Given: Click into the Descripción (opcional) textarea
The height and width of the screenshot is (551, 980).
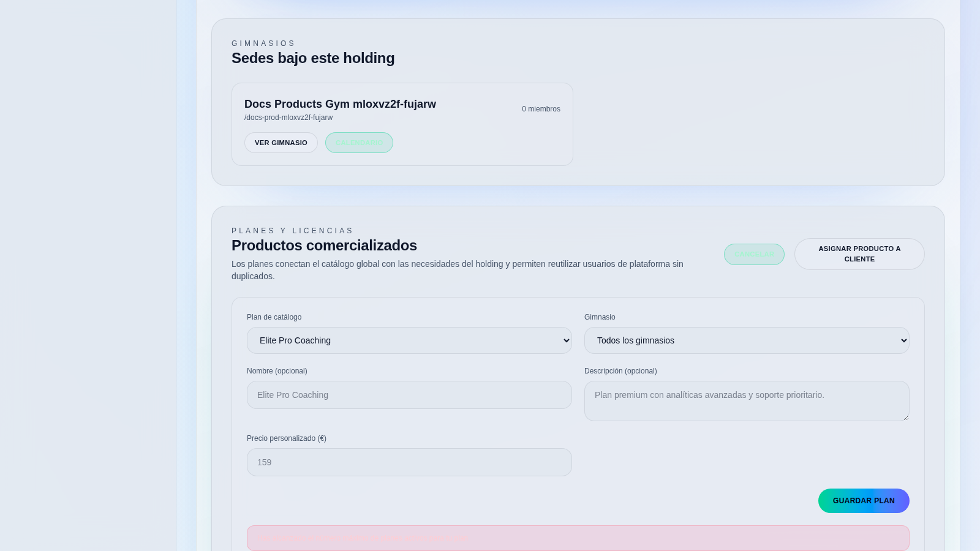Looking at the screenshot, I should pyautogui.click(x=746, y=400).
